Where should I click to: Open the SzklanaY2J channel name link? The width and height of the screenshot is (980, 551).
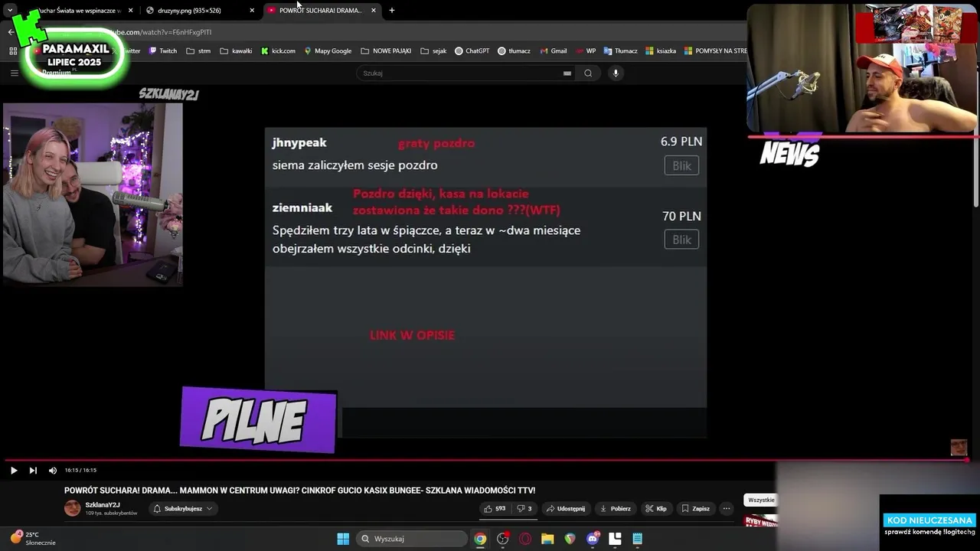[x=103, y=505]
